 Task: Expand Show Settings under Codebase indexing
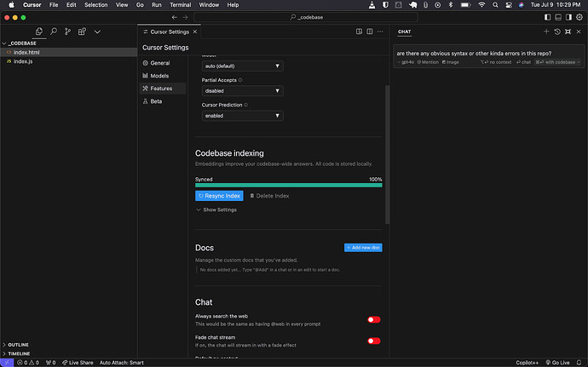(x=216, y=209)
